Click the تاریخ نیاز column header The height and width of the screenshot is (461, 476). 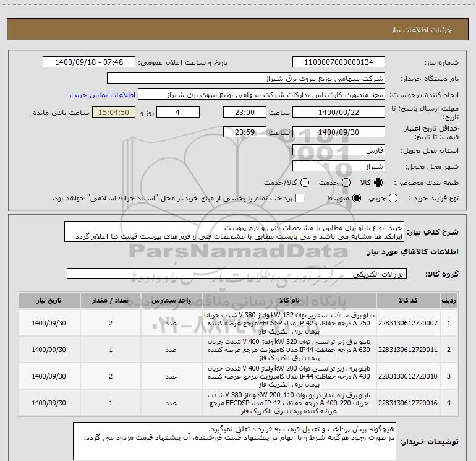tap(49, 300)
